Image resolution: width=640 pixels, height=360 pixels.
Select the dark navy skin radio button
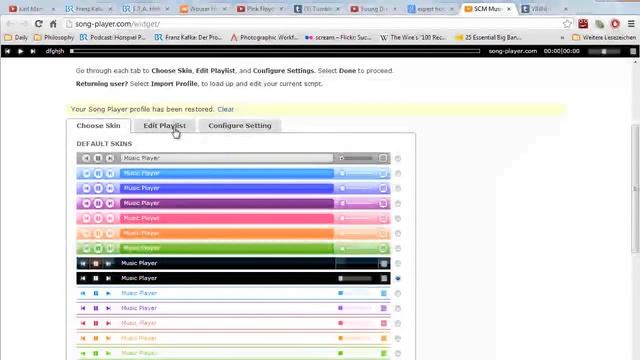tap(398, 264)
